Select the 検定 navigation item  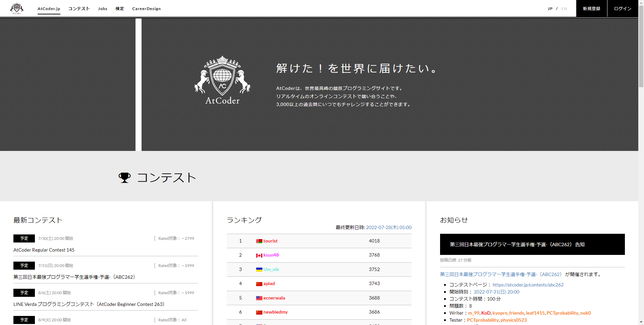(x=119, y=8)
